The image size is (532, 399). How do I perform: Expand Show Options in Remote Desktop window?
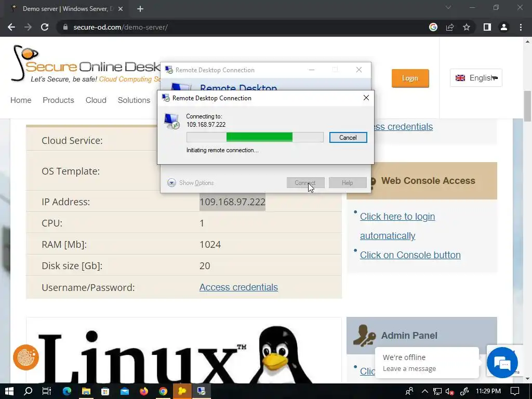(x=191, y=182)
